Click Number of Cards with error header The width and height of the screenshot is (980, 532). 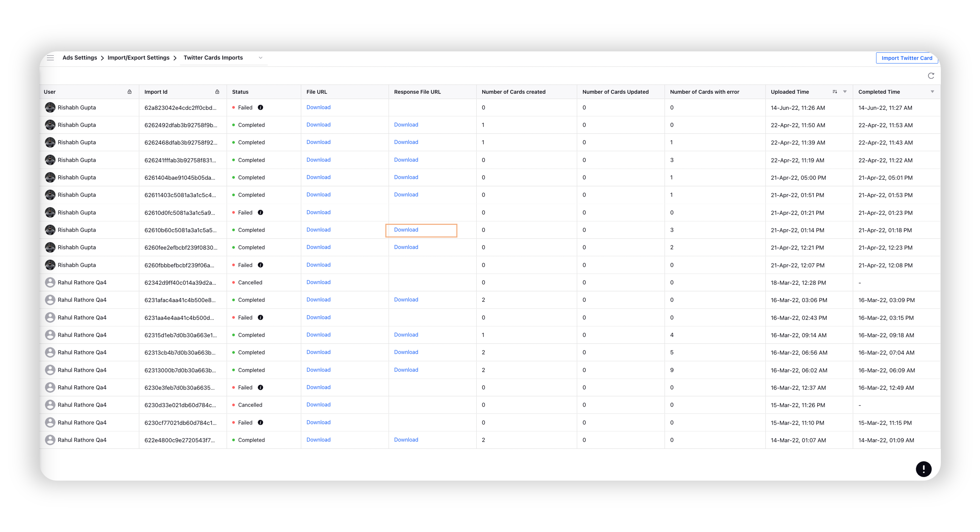pos(705,92)
